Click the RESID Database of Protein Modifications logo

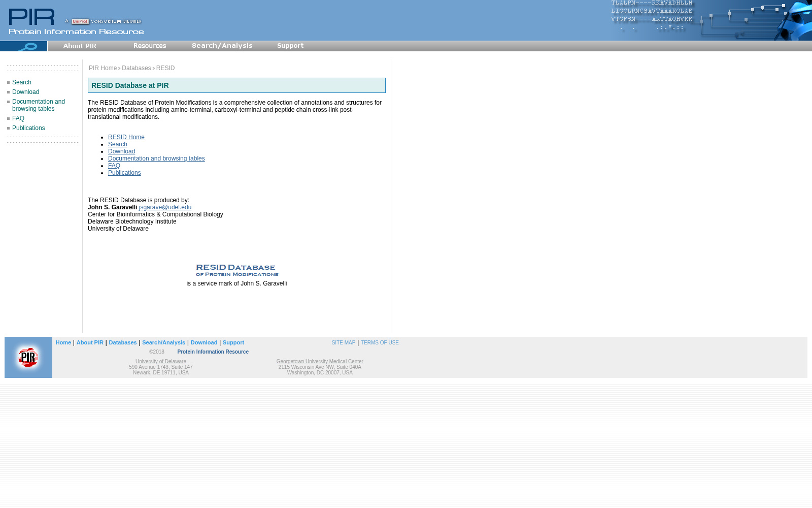click(237, 270)
